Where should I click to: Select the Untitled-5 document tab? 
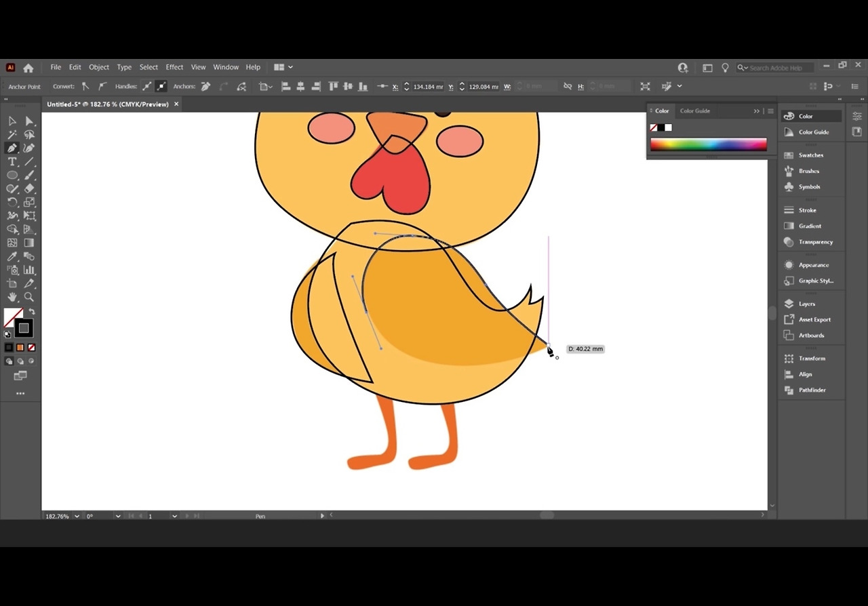coord(108,104)
